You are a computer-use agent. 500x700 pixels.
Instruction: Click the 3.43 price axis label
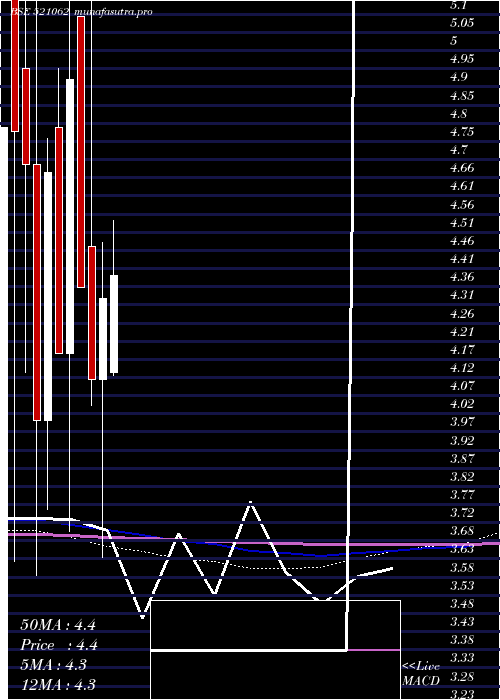point(462,622)
